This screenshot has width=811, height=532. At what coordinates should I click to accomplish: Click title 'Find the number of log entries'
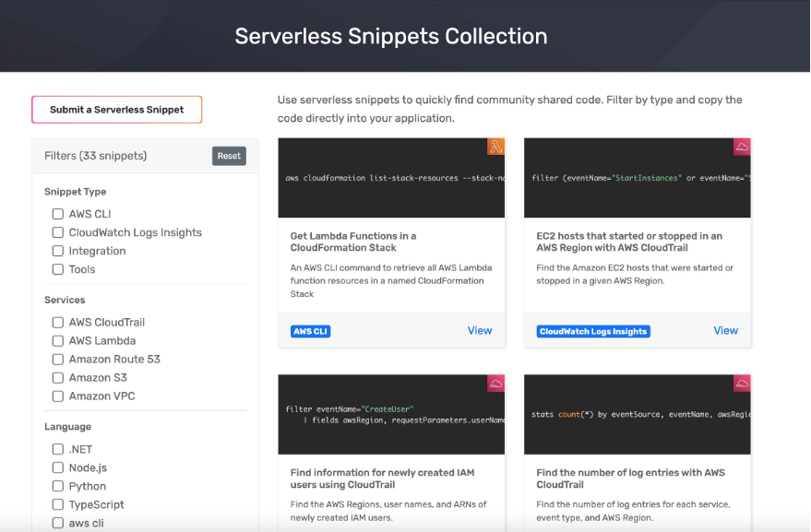pyautogui.click(x=630, y=479)
